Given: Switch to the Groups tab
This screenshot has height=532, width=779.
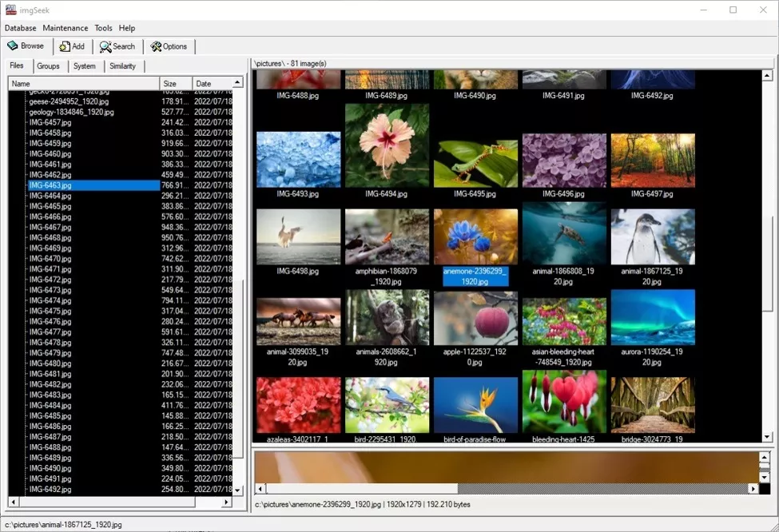Looking at the screenshot, I should click(x=48, y=66).
